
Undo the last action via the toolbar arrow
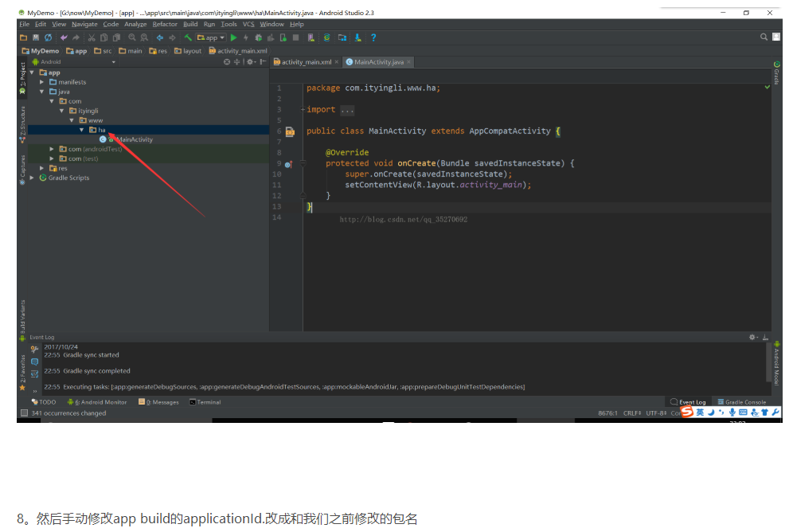64,37
